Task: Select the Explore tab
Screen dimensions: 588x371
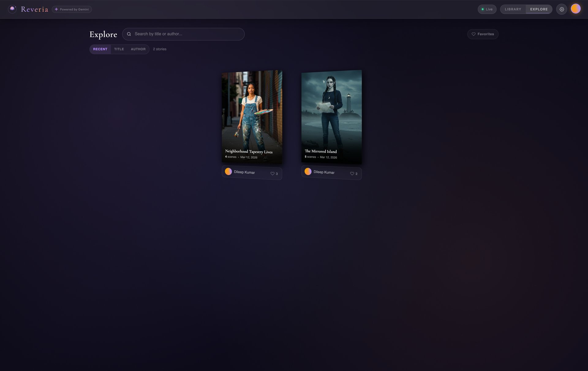Action: coord(539,9)
